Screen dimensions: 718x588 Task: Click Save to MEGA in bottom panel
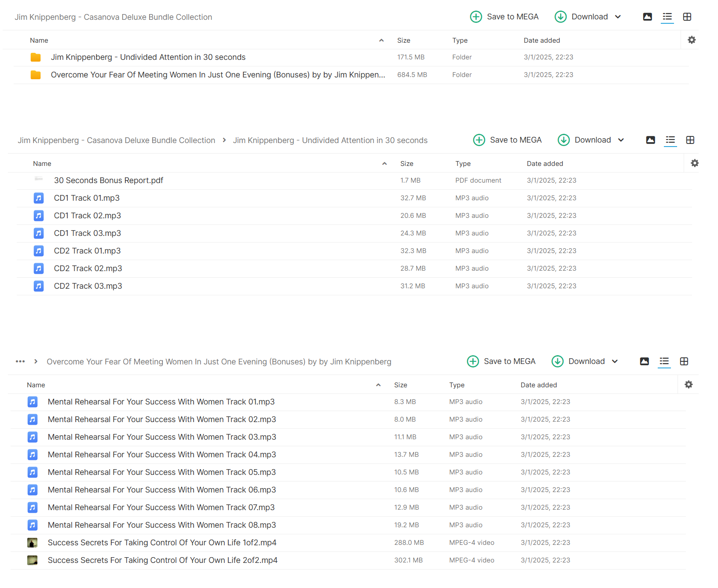pyautogui.click(x=501, y=361)
